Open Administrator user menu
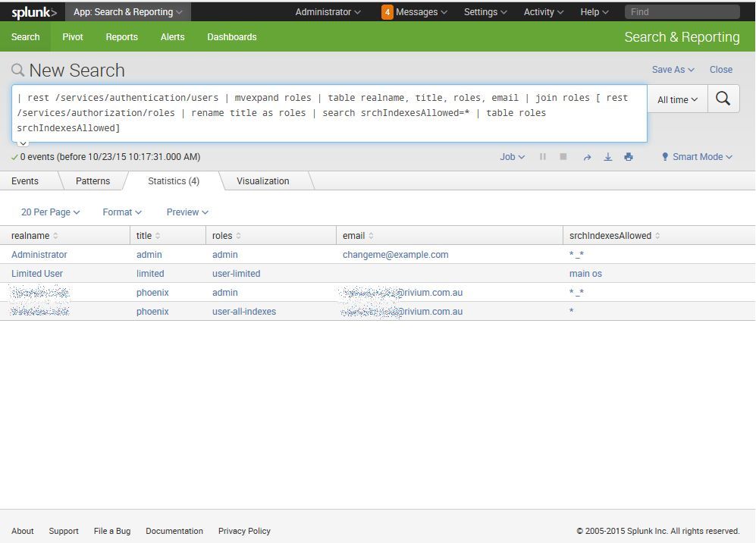The width and height of the screenshot is (756, 543). [328, 12]
